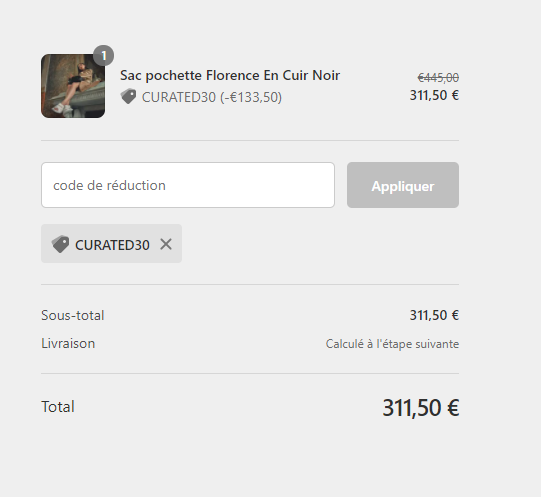Screen dimensions: 541x497
Task: Click the discounted item price below €445,00
Action: (434, 95)
